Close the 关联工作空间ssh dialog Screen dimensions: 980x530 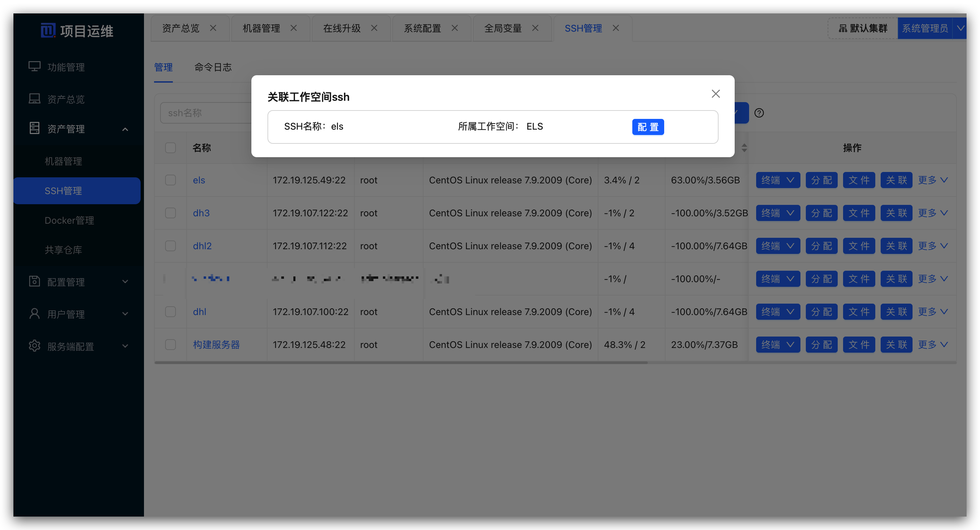tap(715, 94)
